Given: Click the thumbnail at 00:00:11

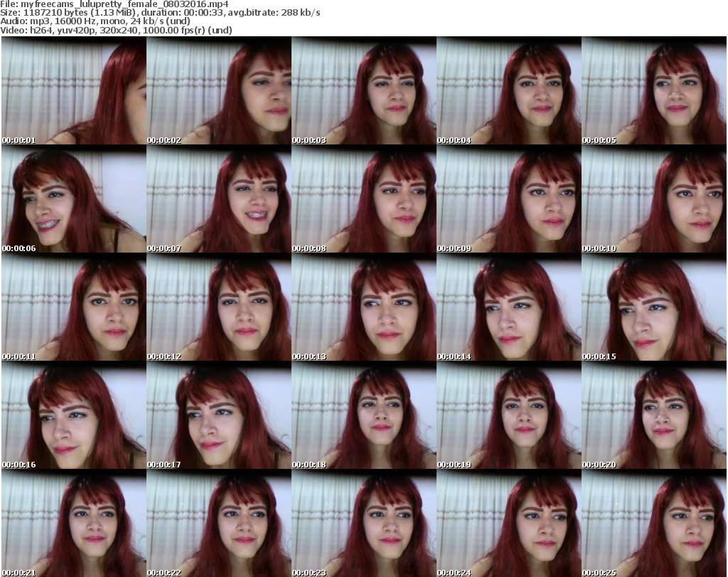Looking at the screenshot, I should 73,307.
